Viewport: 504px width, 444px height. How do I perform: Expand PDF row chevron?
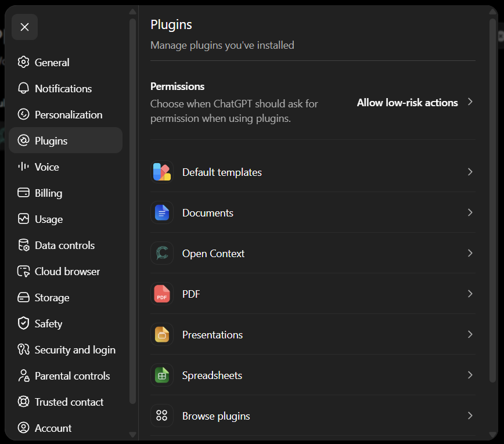470,294
